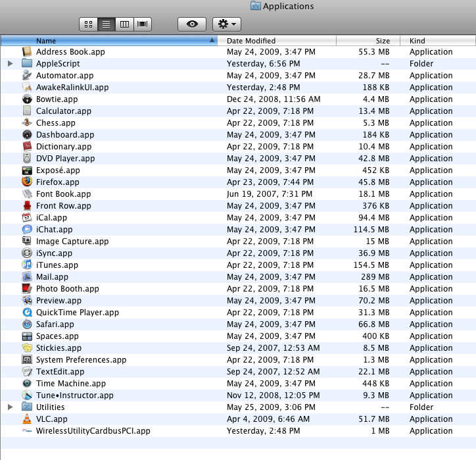Open the Action gear dropdown menu
The image size is (476, 460).
(x=227, y=24)
